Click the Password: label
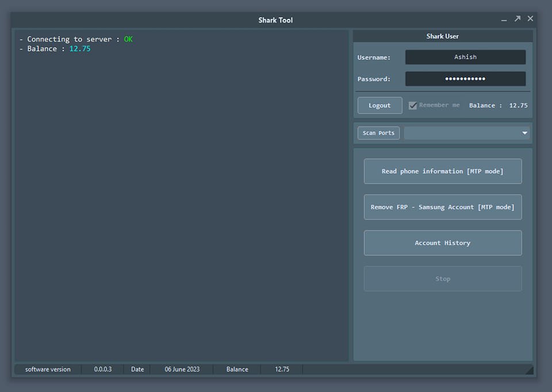The height and width of the screenshot is (392, 552). [x=374, y=79]
